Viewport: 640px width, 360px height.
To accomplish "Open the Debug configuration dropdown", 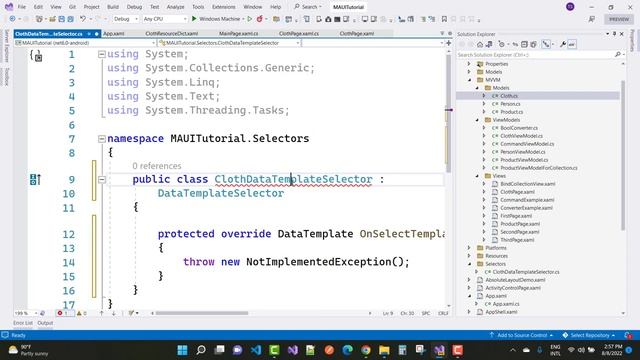I will pos(125,19).
